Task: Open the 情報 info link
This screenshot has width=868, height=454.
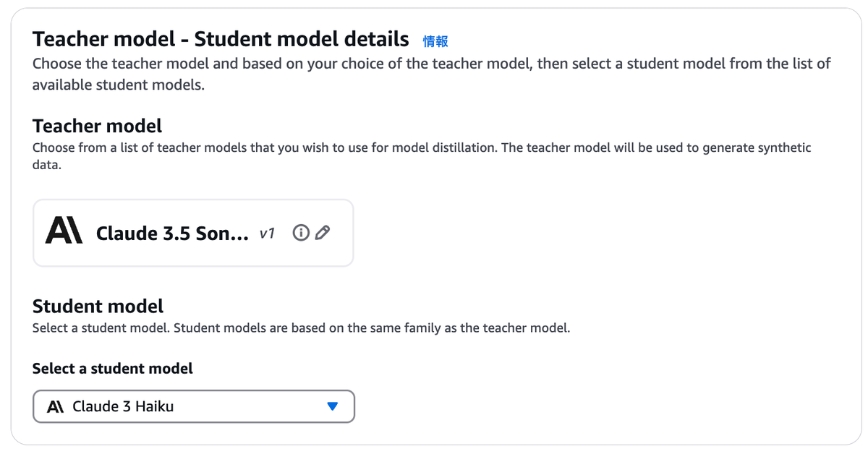Action: click(x=435, y=40)
